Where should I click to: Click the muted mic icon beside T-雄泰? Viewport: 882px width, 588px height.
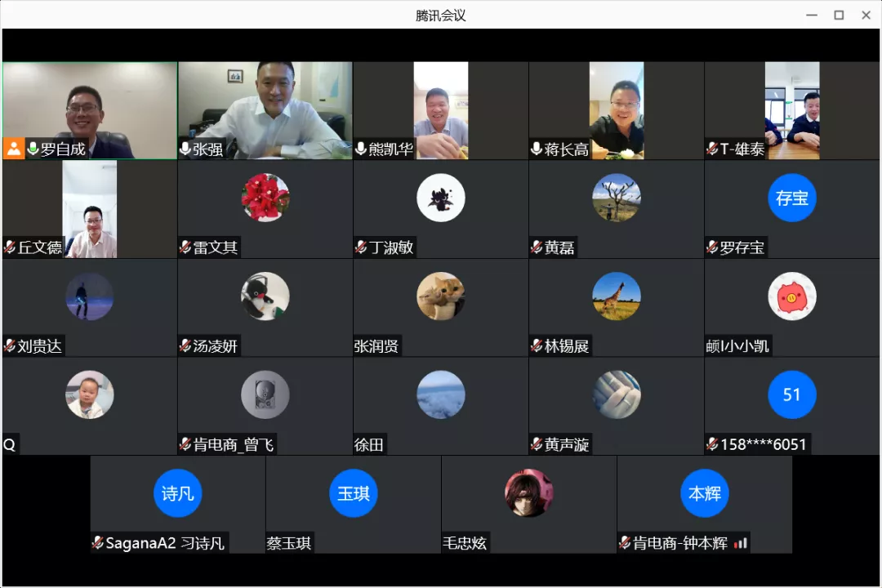coord(712,149)
